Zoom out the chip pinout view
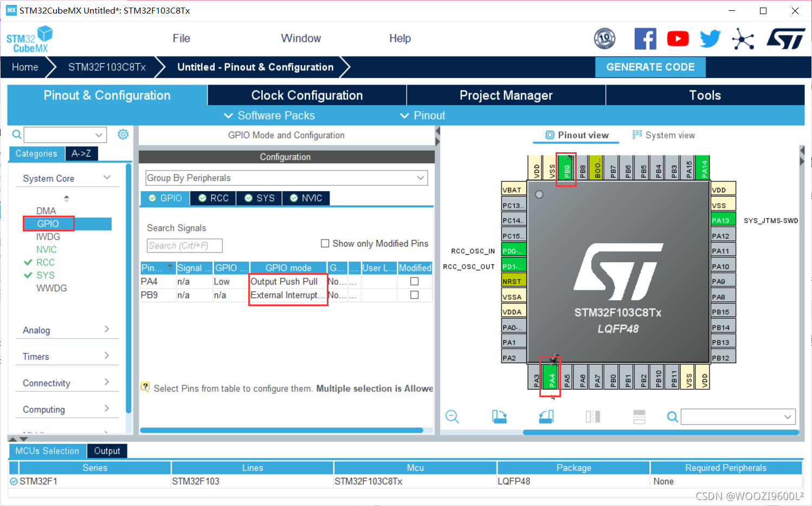 pos(452,417)
